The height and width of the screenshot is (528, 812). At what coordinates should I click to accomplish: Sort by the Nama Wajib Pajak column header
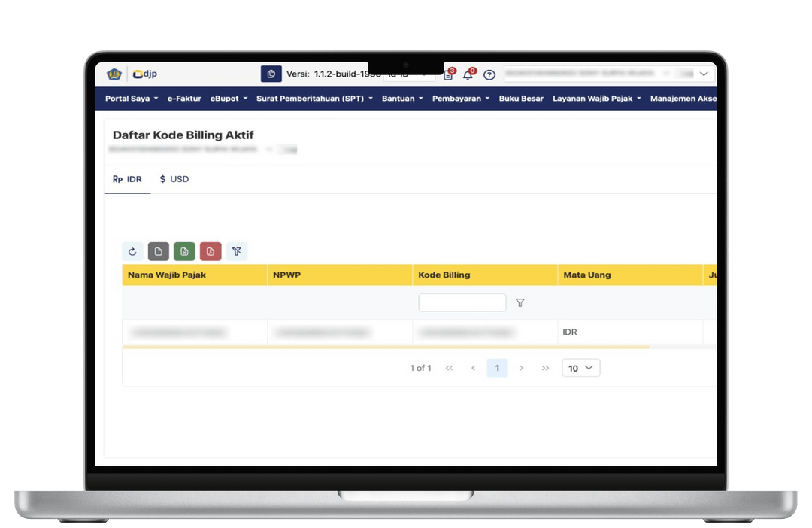tap(195, 275)
